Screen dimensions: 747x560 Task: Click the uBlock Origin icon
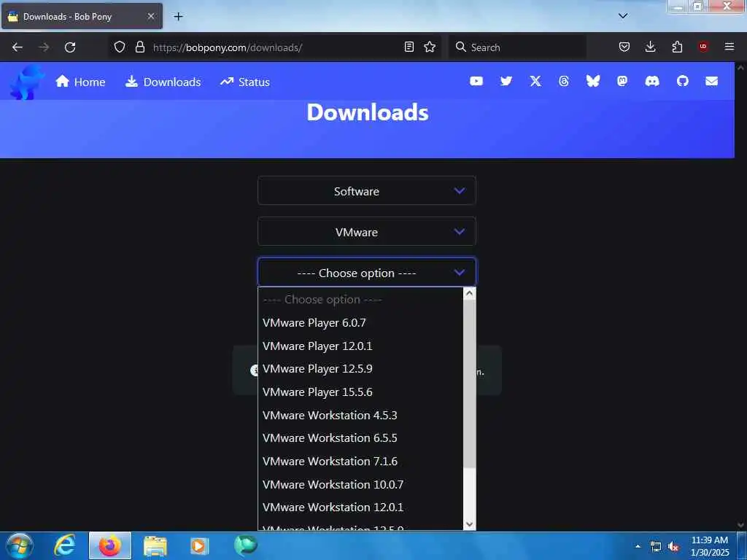[x=703, y=47]
